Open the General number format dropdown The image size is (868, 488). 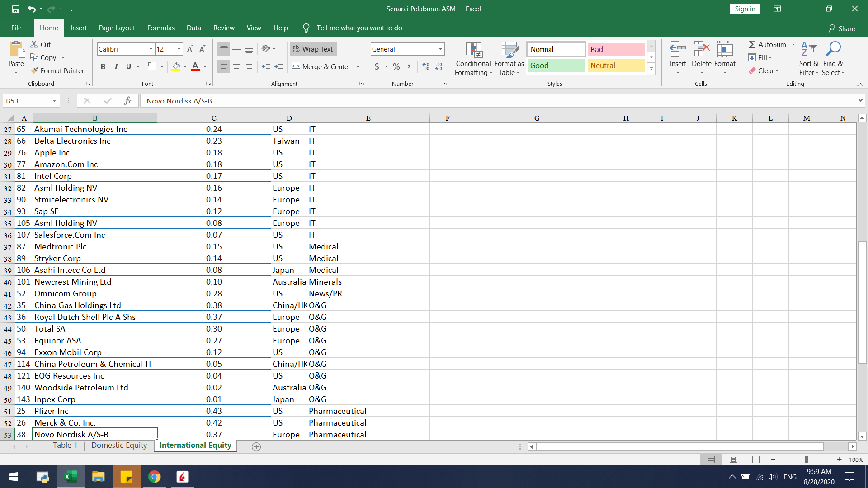tap(440, 49)
